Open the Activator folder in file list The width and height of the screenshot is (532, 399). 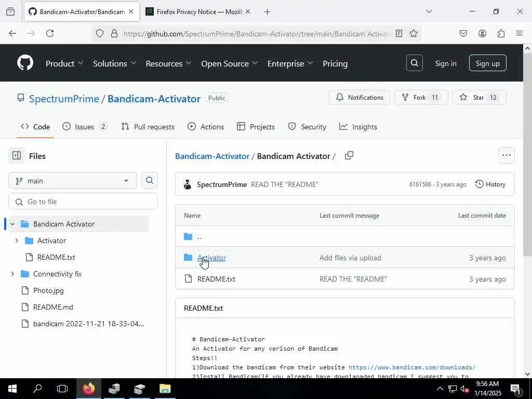(212, 258)
